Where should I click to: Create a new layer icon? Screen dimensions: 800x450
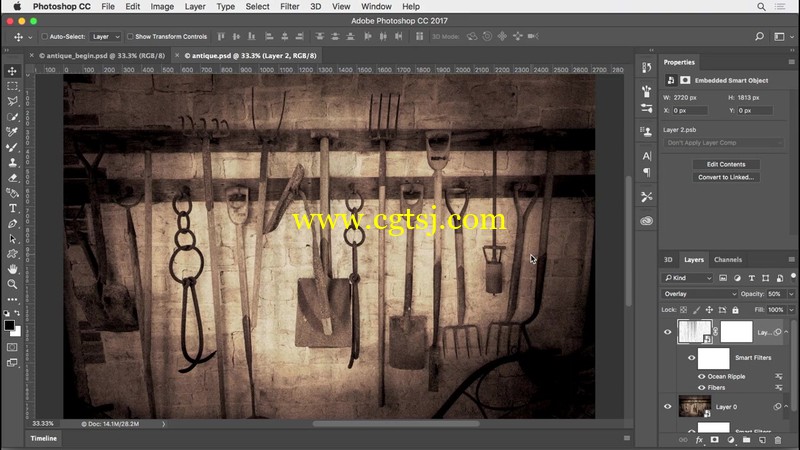[x=762, y=440]
